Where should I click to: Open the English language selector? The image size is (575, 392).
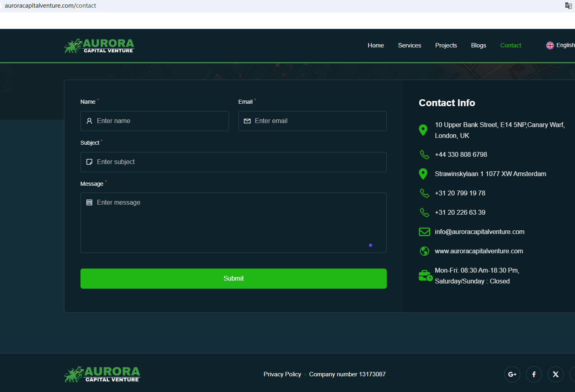(561, 45)
